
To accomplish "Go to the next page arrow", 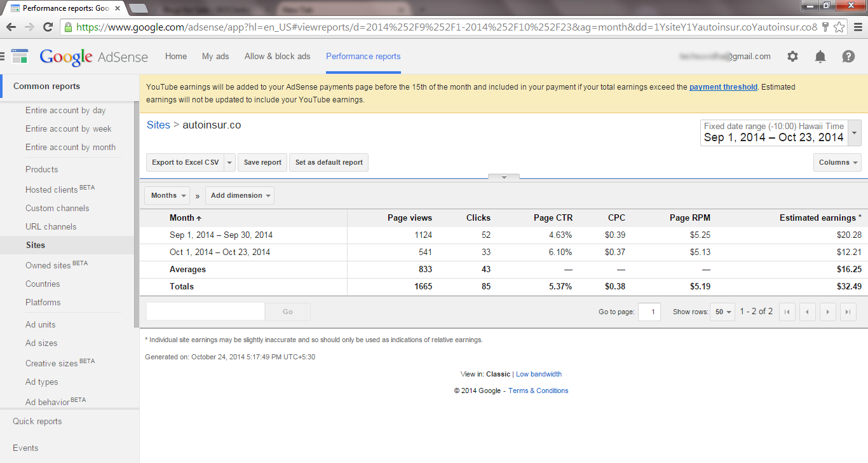I will click(827, 312).
